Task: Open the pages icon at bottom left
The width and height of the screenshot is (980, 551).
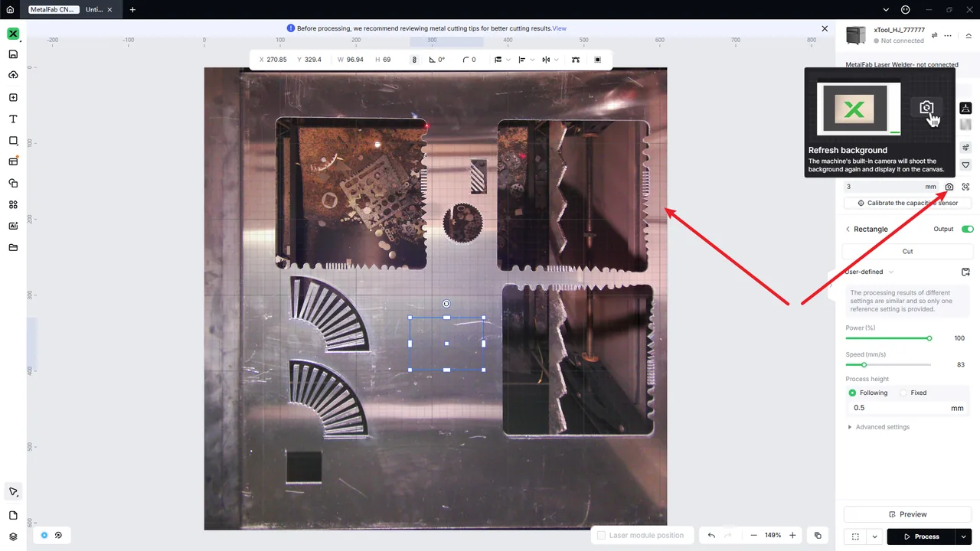Action: (x=13, y=515)
